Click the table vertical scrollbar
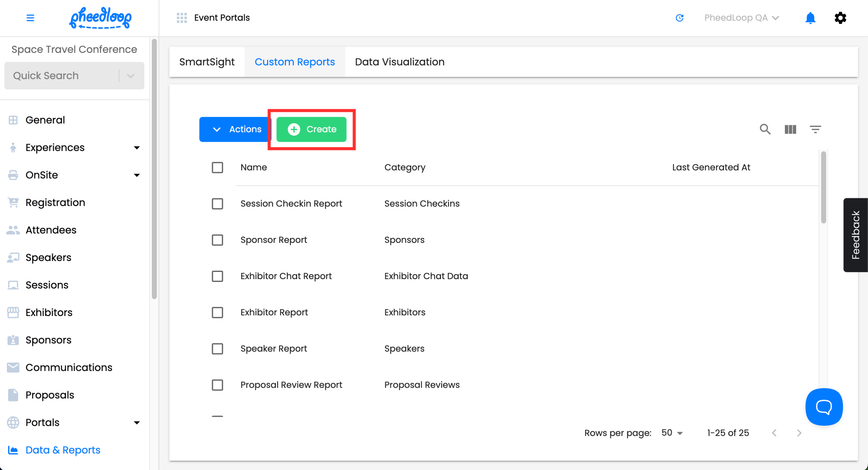Viewport: 868px width, 470px height. [823, 187]
